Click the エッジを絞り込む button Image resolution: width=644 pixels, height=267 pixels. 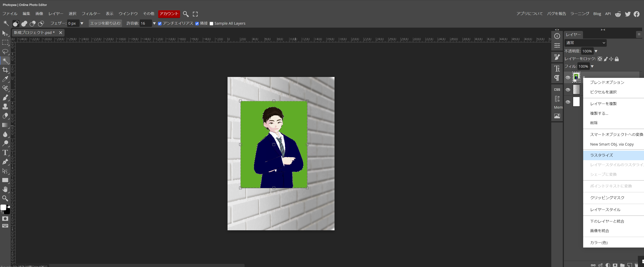click(105, 23)
